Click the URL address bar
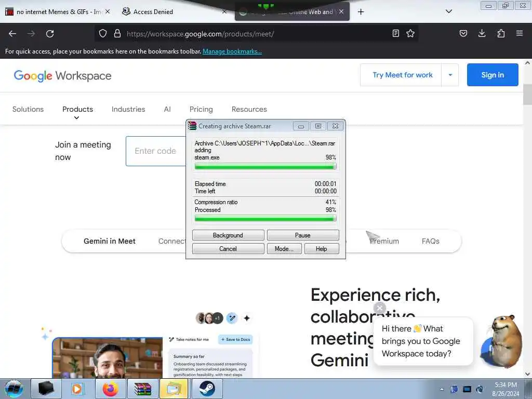 point(258,34)
